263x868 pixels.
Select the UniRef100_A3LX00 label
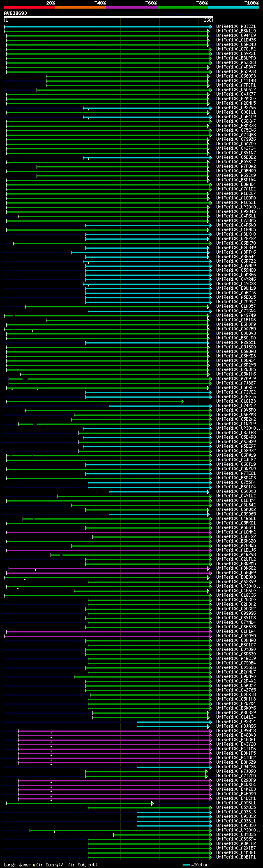(x=236, y=234)
